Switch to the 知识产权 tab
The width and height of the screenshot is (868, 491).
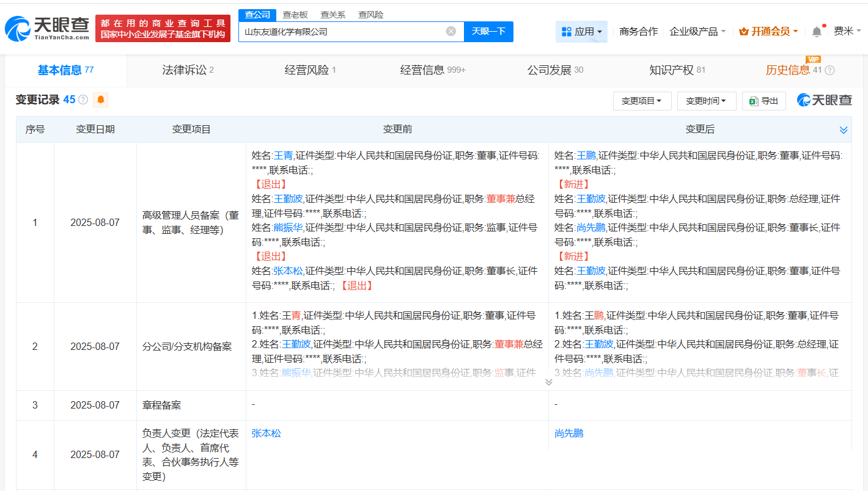point(677,70)
